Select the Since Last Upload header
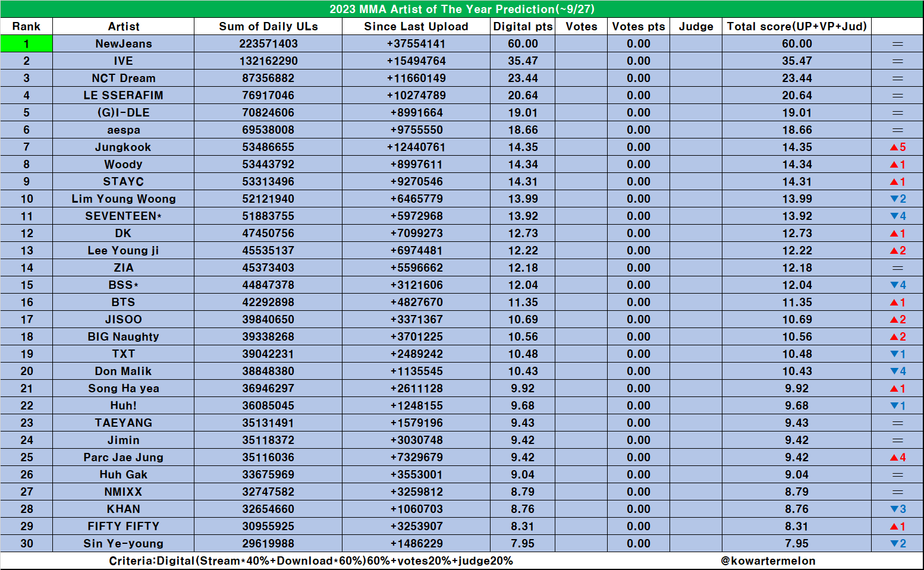 point(416,26)
